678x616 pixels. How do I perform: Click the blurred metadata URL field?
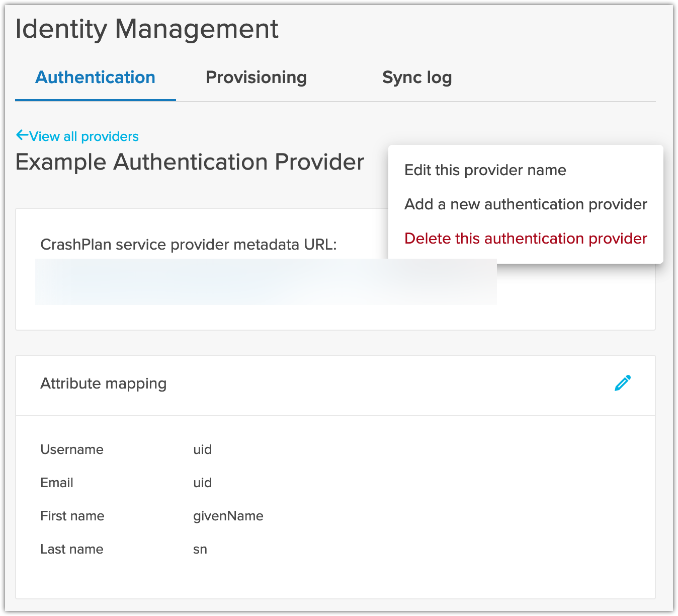[x=266, y=282]
